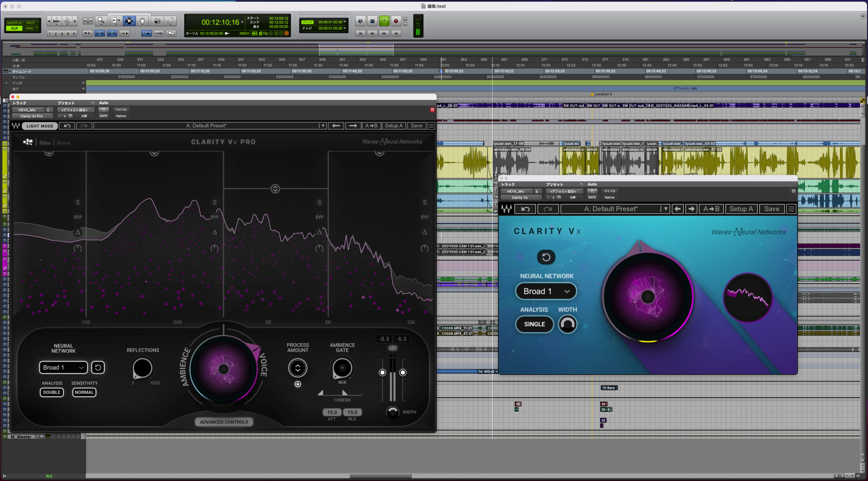Select the Trim tool in edit toolbar
The width and height of the screenshot is (868, 481).
[x=116, y=21]
